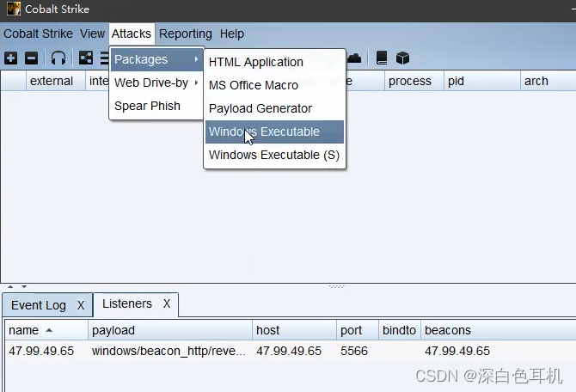The image size is (576, 392).
Task: Collapse split pane with up arrow
Action: [x=10, y=286]
